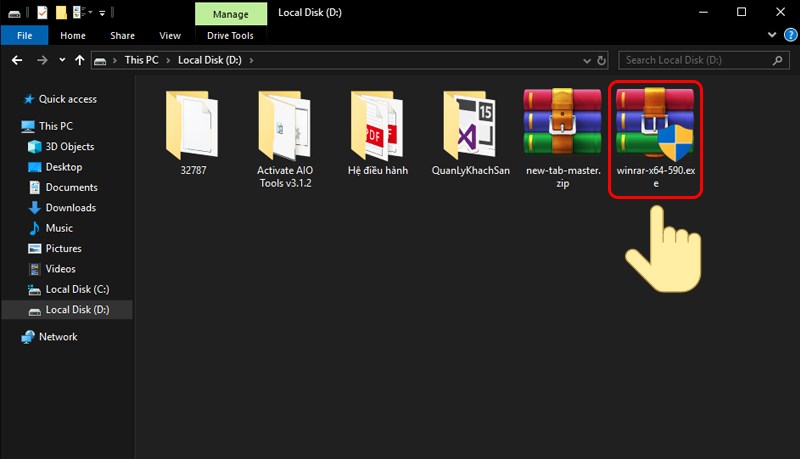This screenshot has width=800, height=459.
Task: Open Network in the sidebar
Action: click(58, 337)
